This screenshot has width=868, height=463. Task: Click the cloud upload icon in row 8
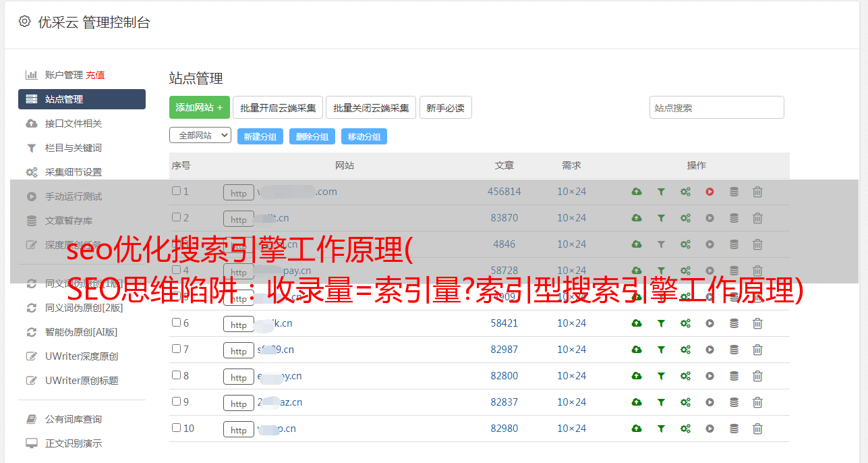pyautogui.click(x=637, y=376)
